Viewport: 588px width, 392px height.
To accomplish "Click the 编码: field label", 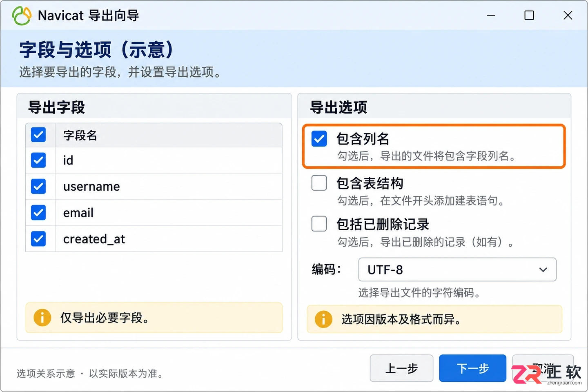I will (x=326, y=269).
